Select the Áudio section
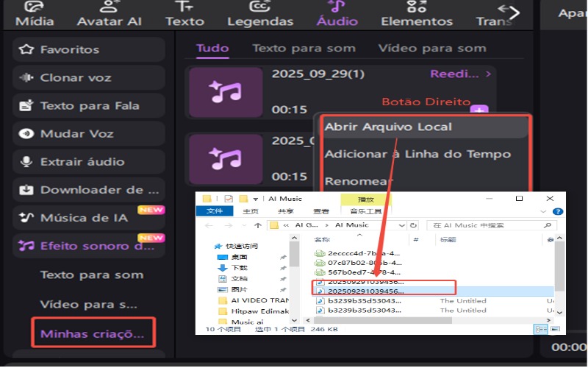588x368 pixels. click(x=337, y=14)
